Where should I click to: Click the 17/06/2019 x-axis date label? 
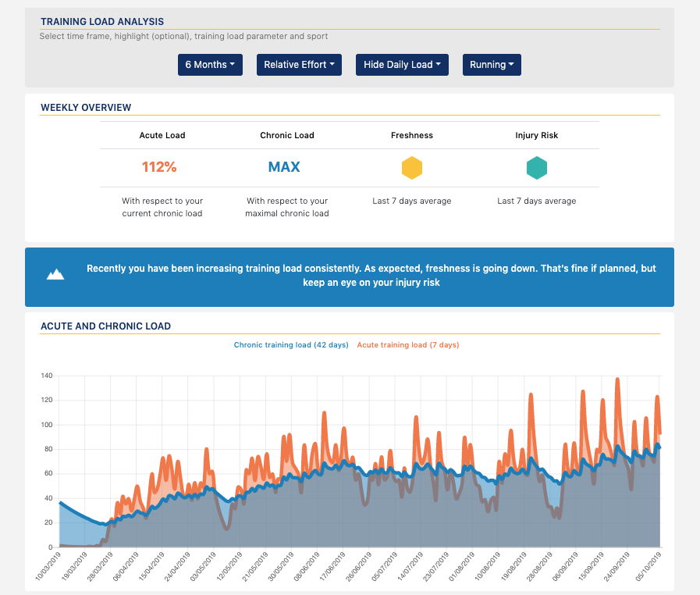pos(332,566)
